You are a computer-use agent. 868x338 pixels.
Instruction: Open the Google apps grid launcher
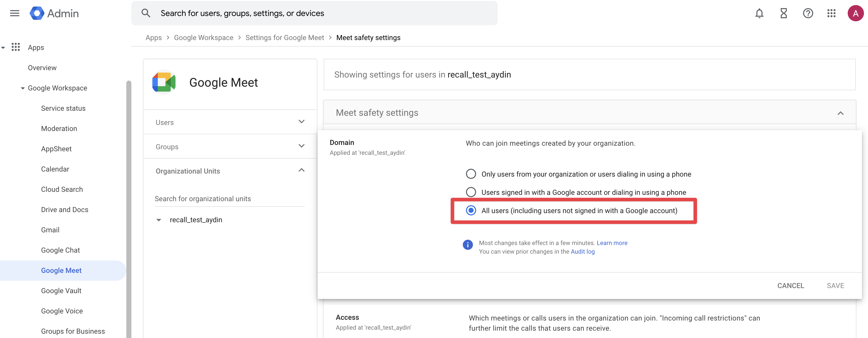click(831, 13)
